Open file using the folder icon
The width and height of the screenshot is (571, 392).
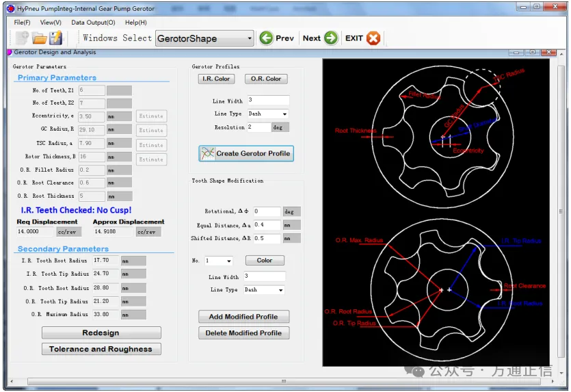click(40, 38)
